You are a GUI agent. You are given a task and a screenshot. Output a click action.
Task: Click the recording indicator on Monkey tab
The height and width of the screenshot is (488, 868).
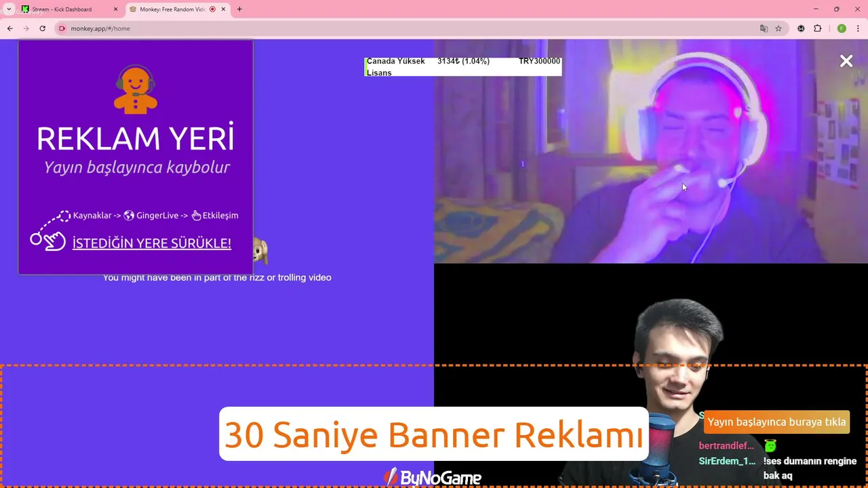pyautogui.click(x=212, y=9)
